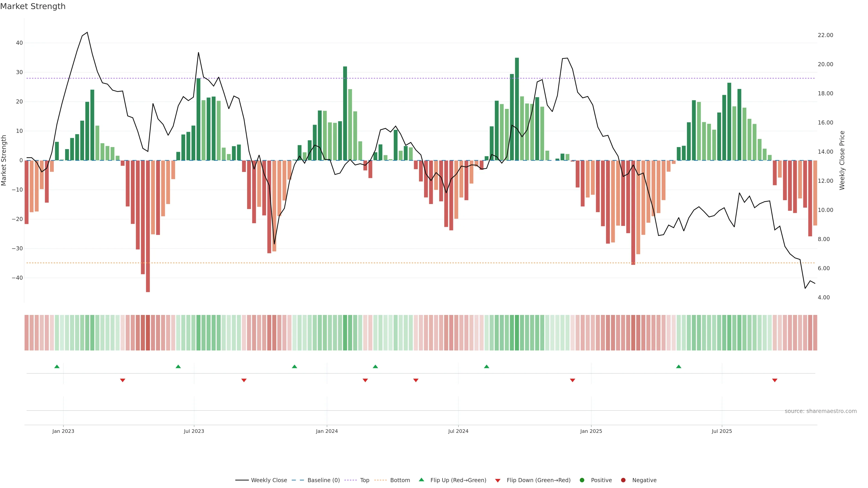
Task: Click the Jan 2024 x-axis label
Action: [x=326, y=431]
